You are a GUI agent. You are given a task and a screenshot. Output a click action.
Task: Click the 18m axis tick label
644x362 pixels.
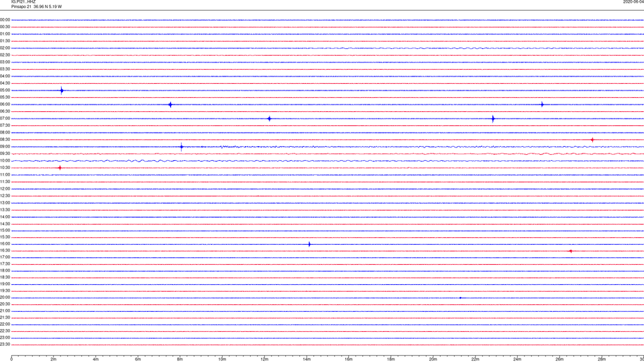tap(391, 359)
